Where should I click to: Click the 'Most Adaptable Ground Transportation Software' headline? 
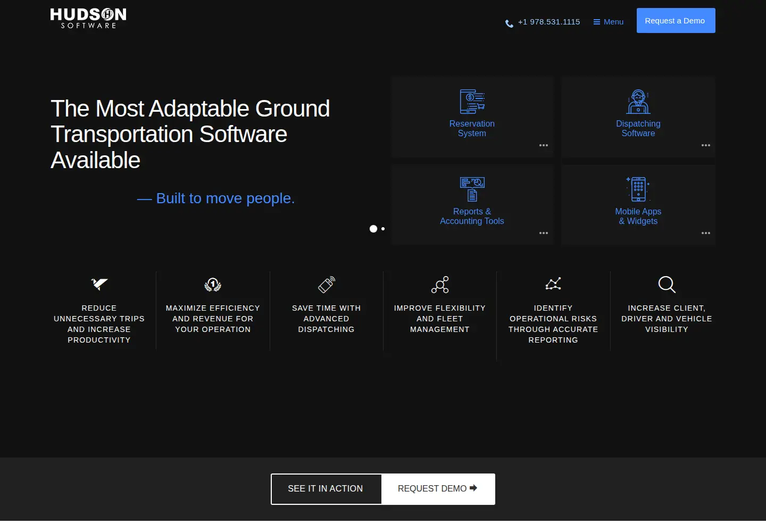tap(190, 134)
